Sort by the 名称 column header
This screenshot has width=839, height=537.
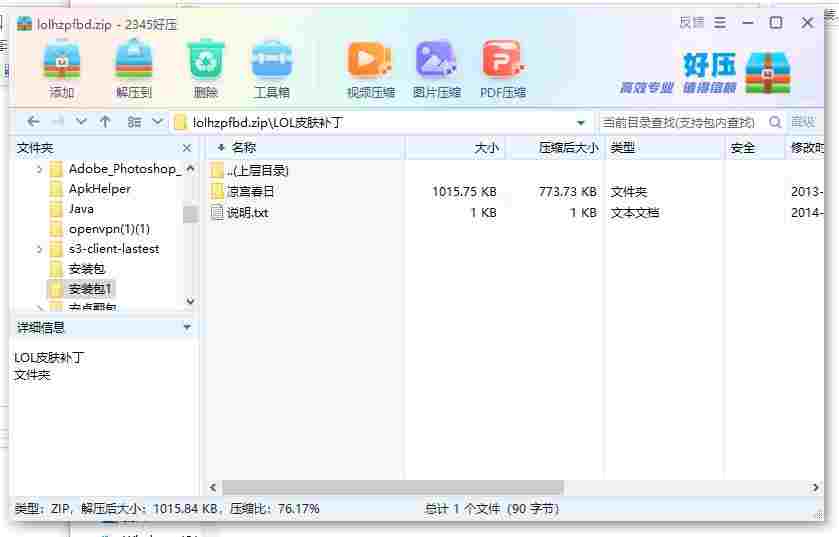coord(243,147)
